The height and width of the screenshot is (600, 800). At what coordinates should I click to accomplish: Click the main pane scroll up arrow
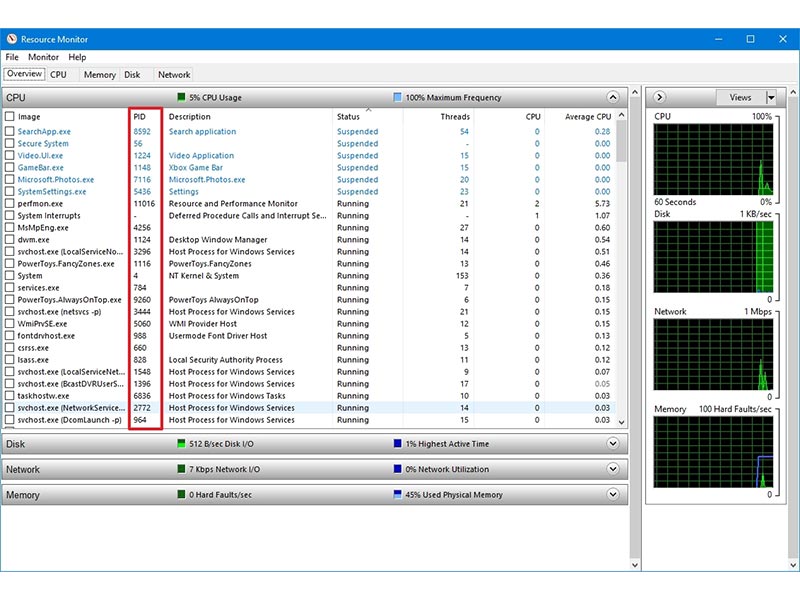(635, 92)
